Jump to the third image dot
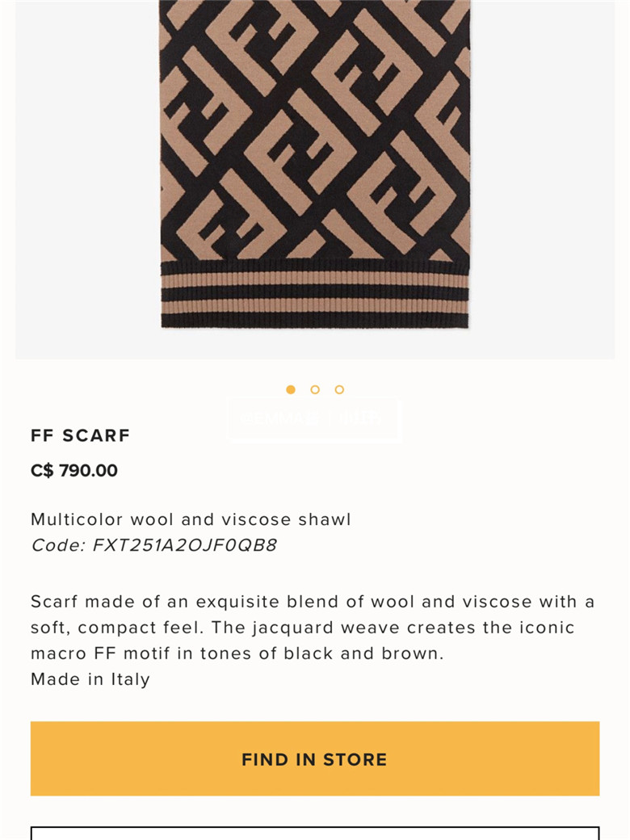 (339, 389)
